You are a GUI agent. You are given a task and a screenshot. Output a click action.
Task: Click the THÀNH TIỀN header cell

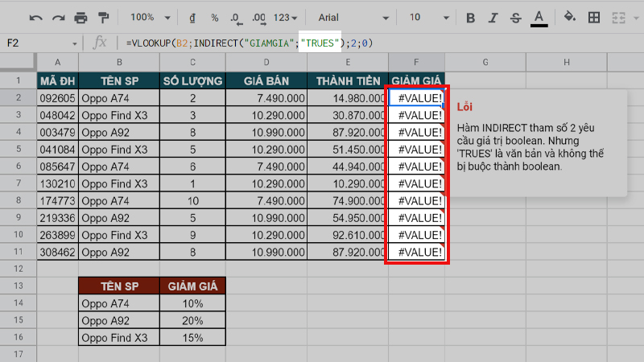click(x=348, y=81)
